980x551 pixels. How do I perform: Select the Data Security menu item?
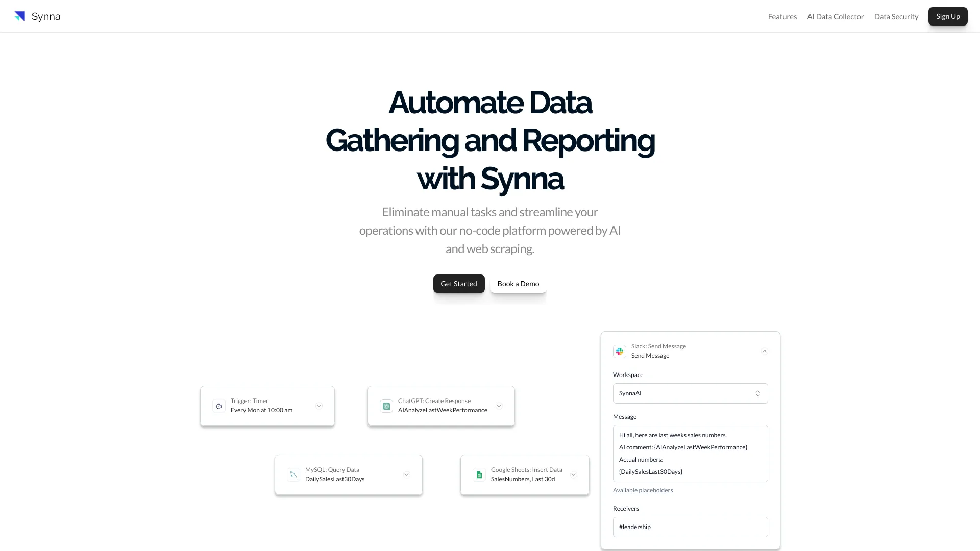(896, 16)
